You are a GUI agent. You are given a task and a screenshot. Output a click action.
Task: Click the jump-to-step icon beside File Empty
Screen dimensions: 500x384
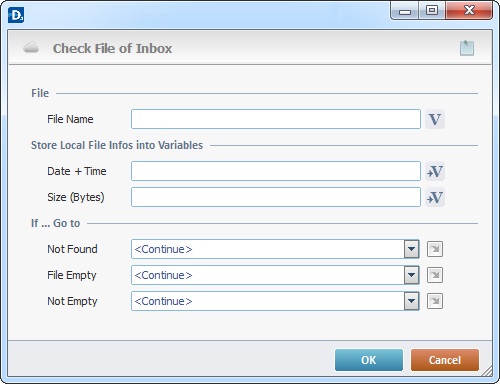435,275
